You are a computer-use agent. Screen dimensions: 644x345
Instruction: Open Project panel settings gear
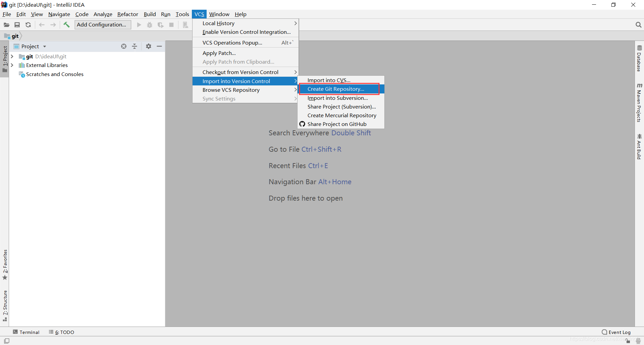coord(149,46)
